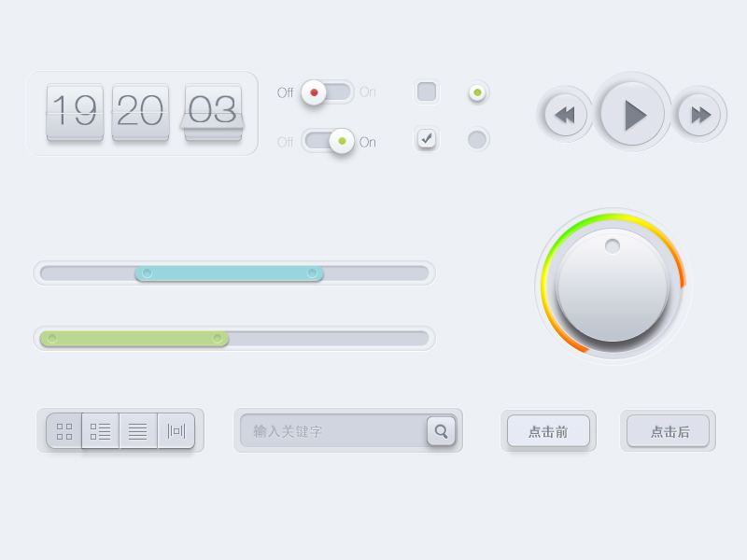Click the large play button
The height and width of the screenshot is (560, 747).
click(633, 114)
